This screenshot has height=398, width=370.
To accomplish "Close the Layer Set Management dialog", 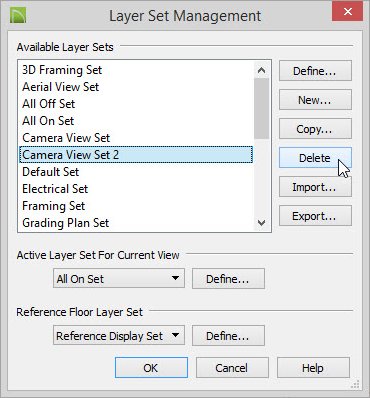I will click(347, 12).
